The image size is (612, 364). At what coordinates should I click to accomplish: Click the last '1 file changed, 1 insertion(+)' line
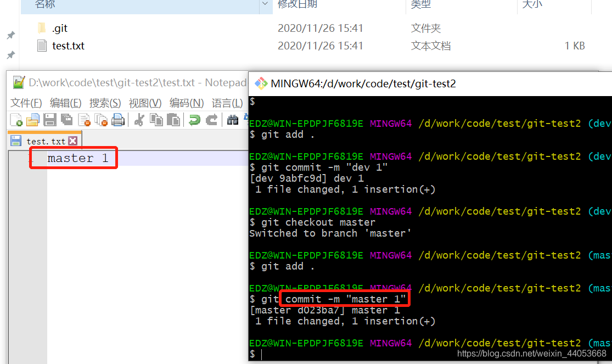coord(345,321)
